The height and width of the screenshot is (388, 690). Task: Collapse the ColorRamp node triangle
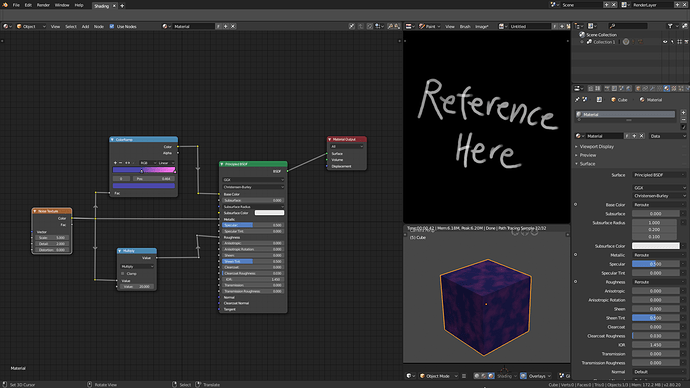(112, 139)
